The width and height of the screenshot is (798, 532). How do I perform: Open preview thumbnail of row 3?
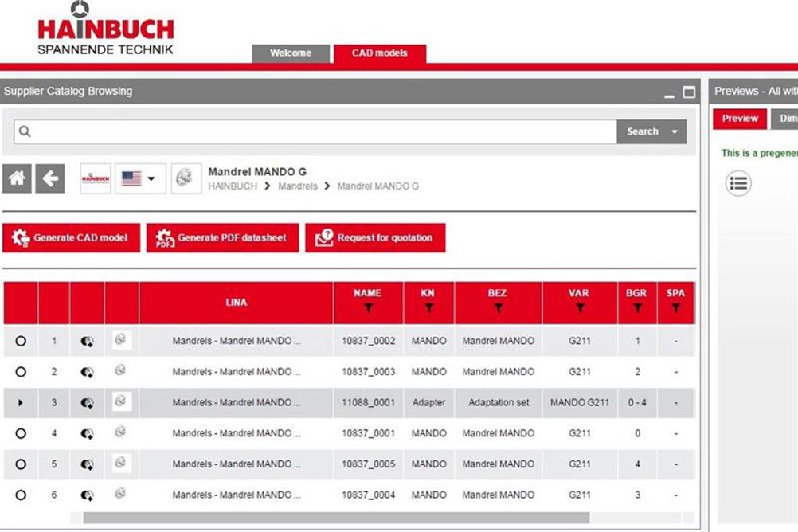[121, 401]
